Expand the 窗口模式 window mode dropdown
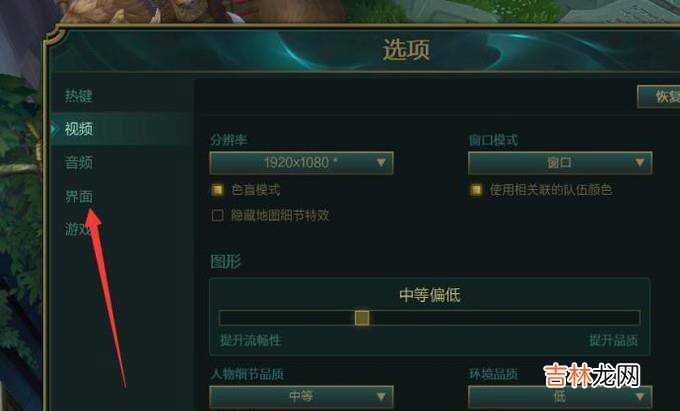The width and height of the screenshot is (680, 411). (x=560, y=163)
